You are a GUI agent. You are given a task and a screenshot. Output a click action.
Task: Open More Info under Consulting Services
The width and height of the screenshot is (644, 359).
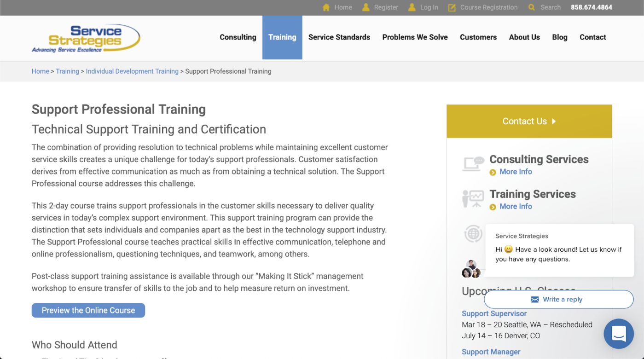click(516, 172)
